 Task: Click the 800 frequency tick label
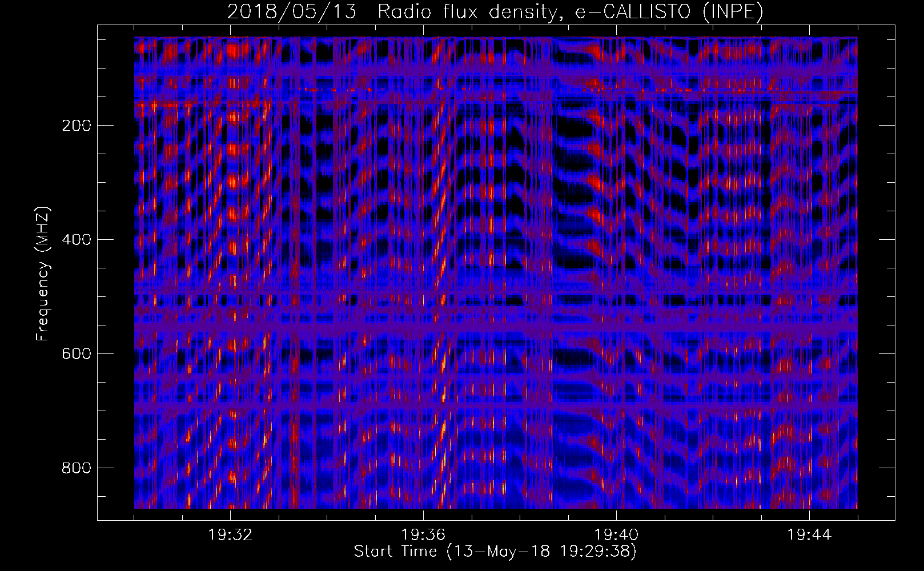76,468
